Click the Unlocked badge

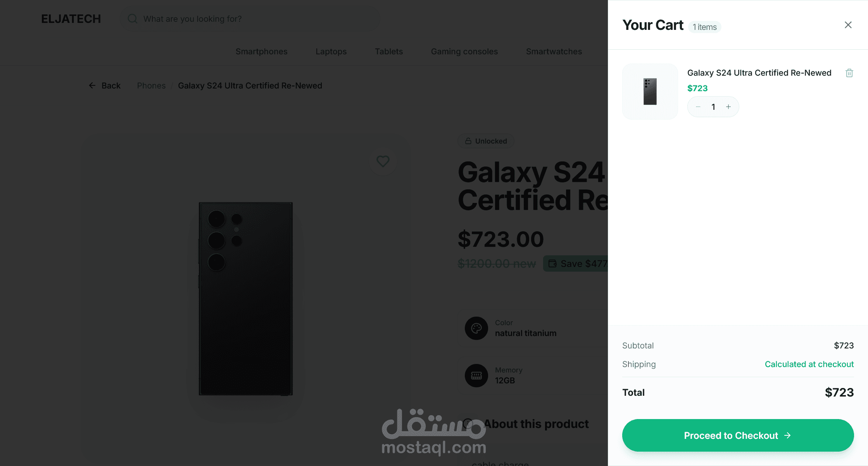point(486,141)
